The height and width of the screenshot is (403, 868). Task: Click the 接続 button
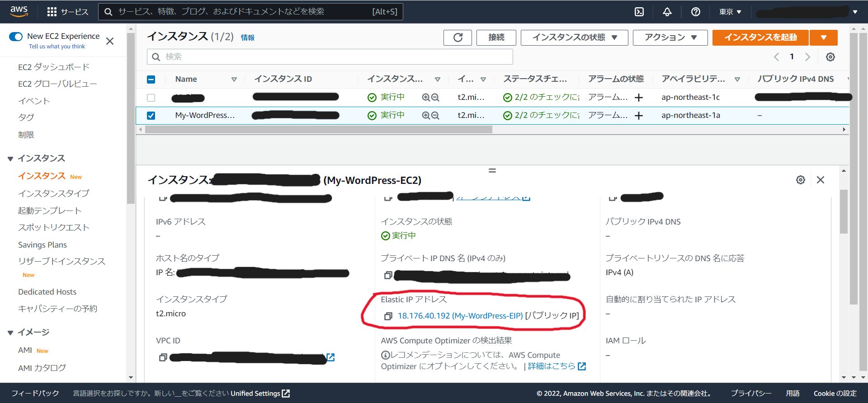coord(496,37)
